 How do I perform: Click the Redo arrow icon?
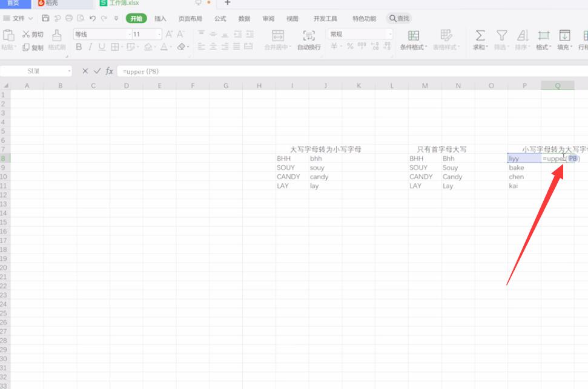tap(104, 18)
